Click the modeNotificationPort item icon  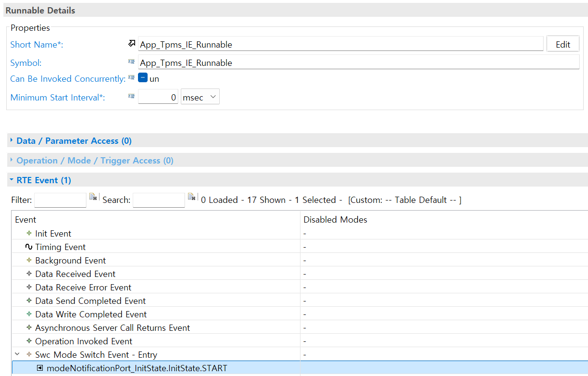[x=40, y=368]
